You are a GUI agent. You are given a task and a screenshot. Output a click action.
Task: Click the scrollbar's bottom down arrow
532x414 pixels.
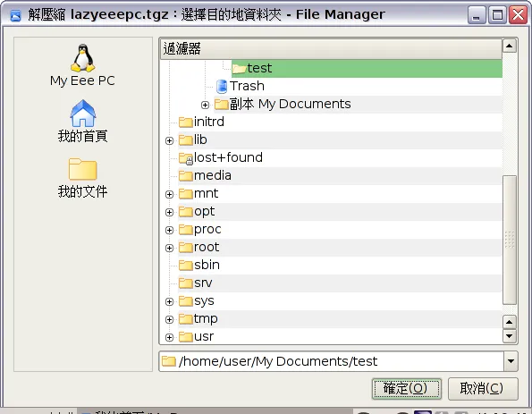[509, 336]
